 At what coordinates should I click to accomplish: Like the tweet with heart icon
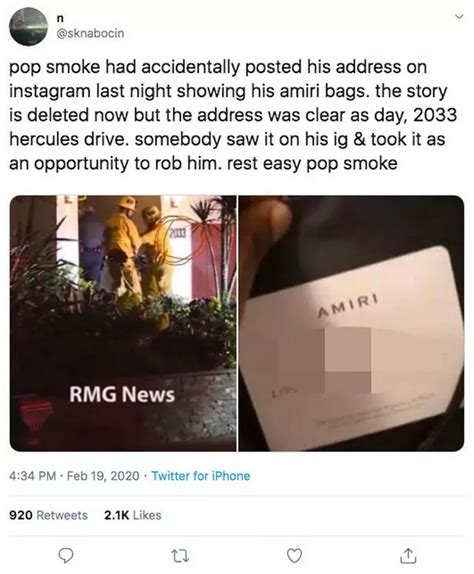point(294,556)
